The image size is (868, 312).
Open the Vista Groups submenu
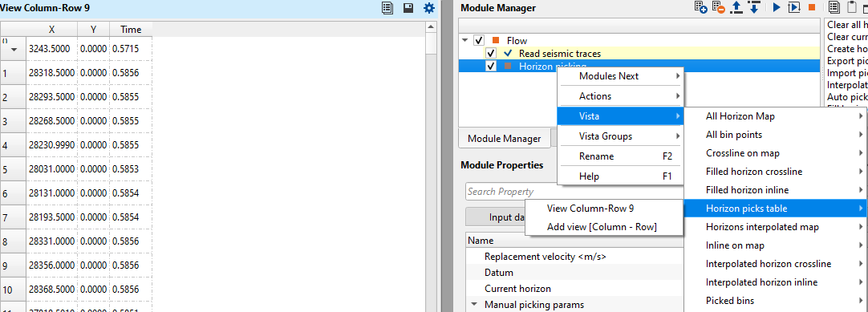(620, 136)
